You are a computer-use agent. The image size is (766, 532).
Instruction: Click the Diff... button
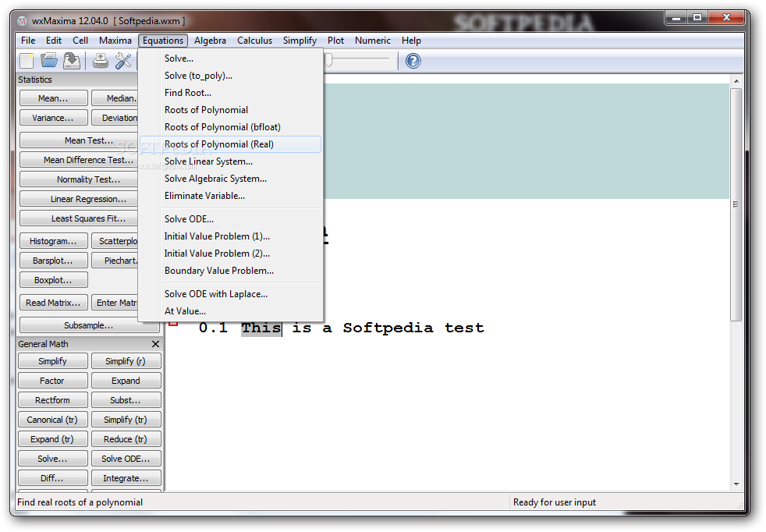pyautogui.click(x=53, y=478)
